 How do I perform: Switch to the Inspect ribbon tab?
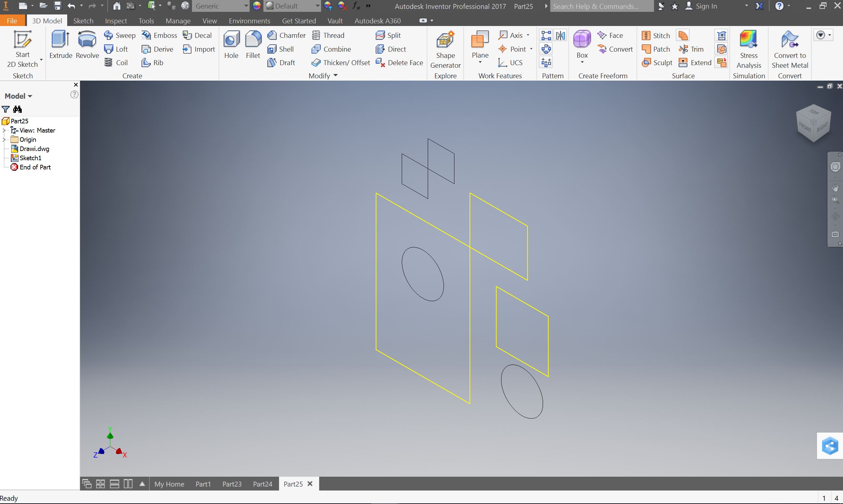pyautogui.click(x=116, y=21)
